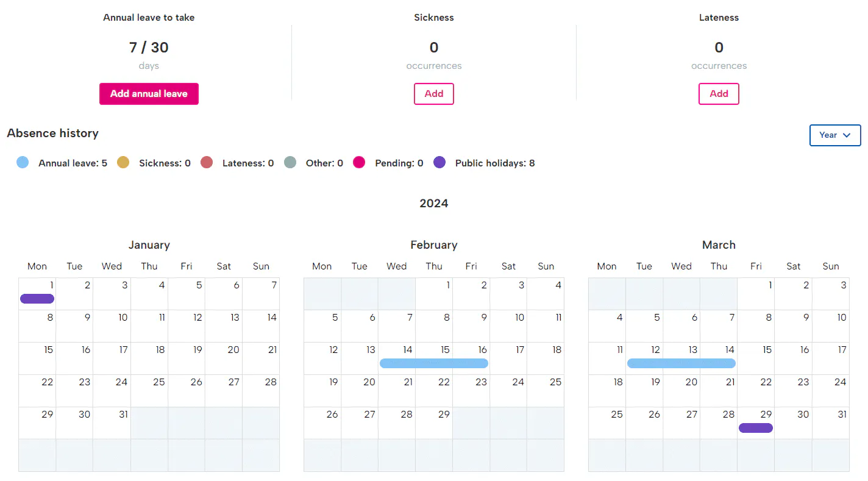Select the January 1 public holiday bar

click(x=37, y=299)
